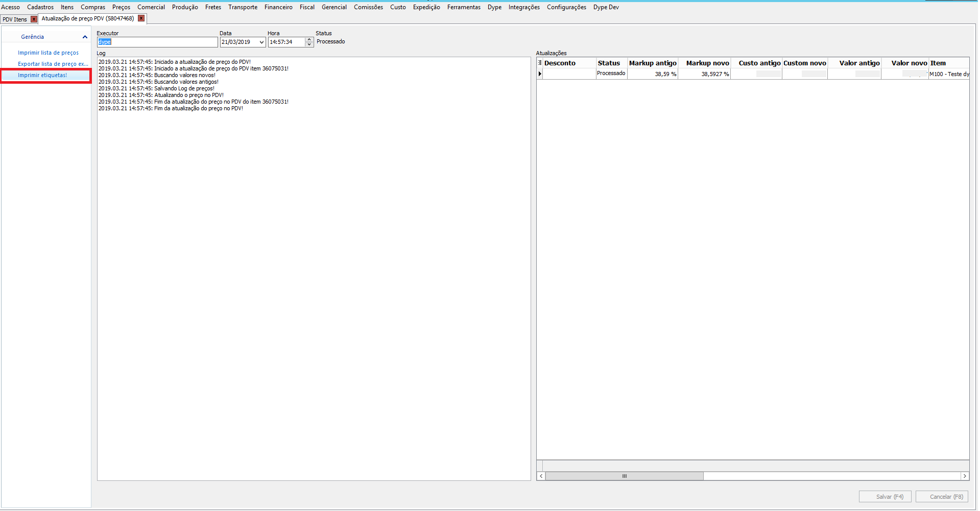This screenshot has width=980, height=511.
Task: Open the Produção menu
Action: 185,7
